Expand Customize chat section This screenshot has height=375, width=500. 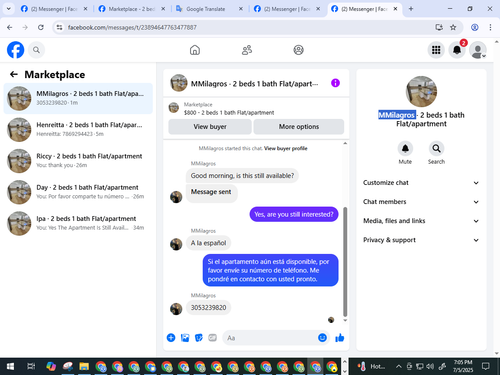pos(421,183)
